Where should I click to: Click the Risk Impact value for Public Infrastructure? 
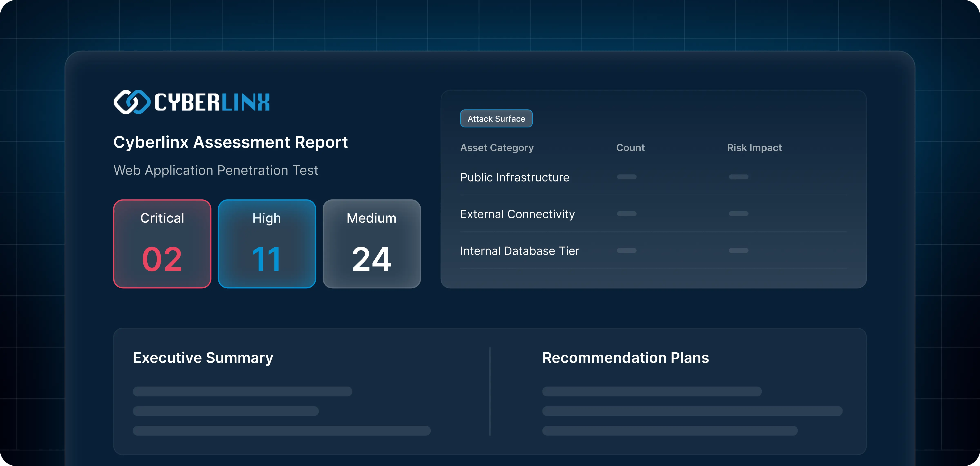[x=738, y=177]
